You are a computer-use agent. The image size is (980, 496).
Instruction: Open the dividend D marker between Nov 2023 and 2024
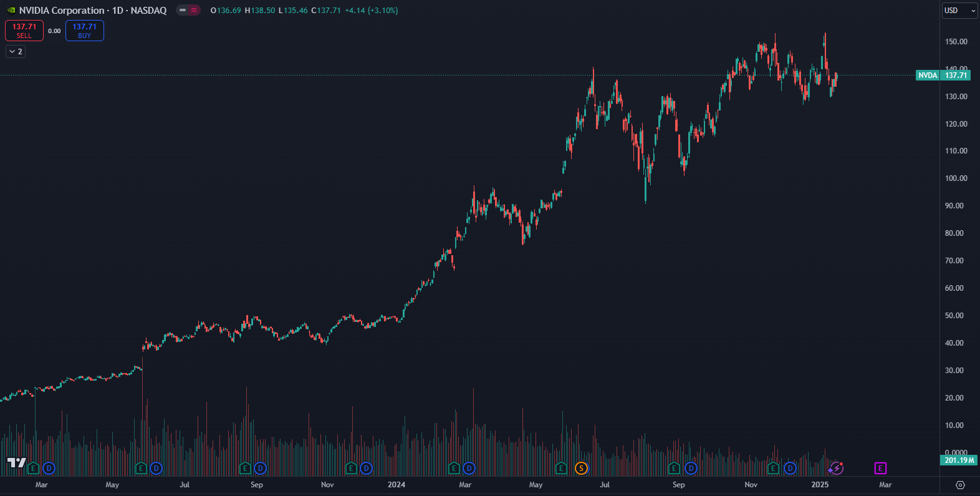[366, 468]
